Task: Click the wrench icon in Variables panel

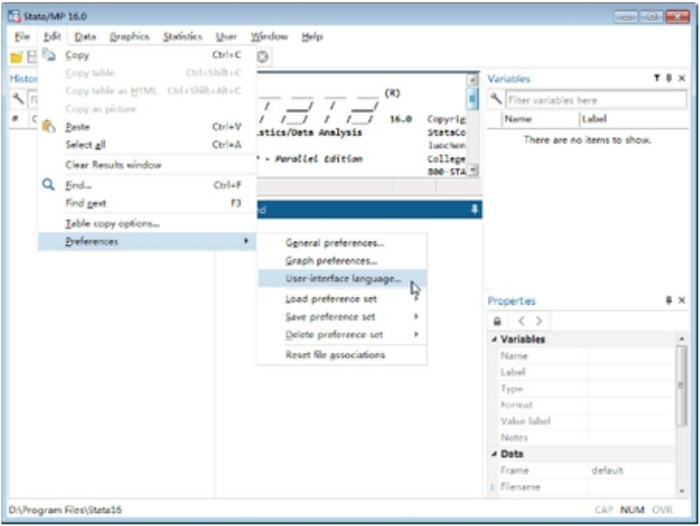Action: click(496, 99)
